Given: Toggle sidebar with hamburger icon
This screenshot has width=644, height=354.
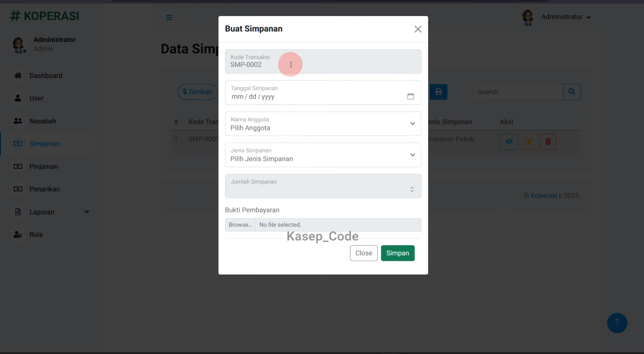Looking at the screenshot, I should 169,17.
